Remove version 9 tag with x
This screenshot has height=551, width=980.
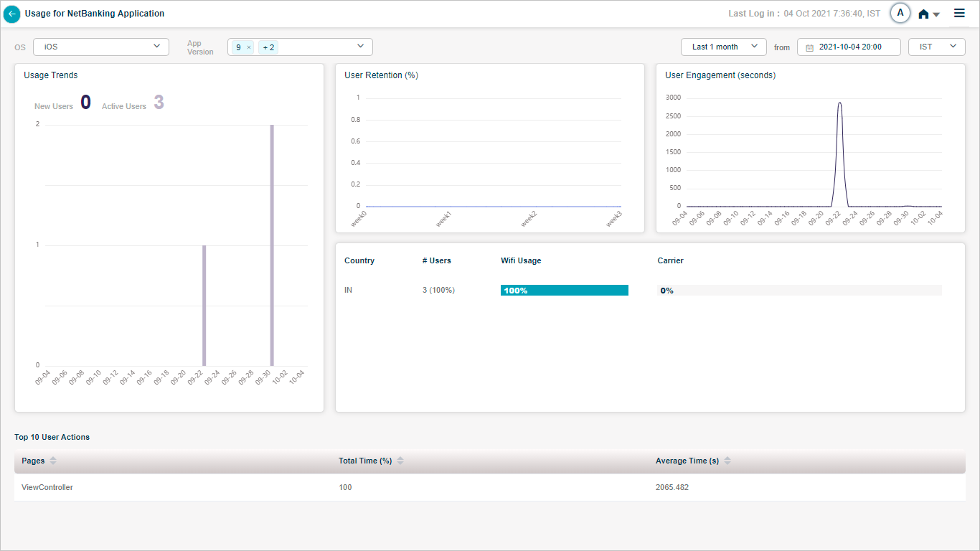point(249,47)
